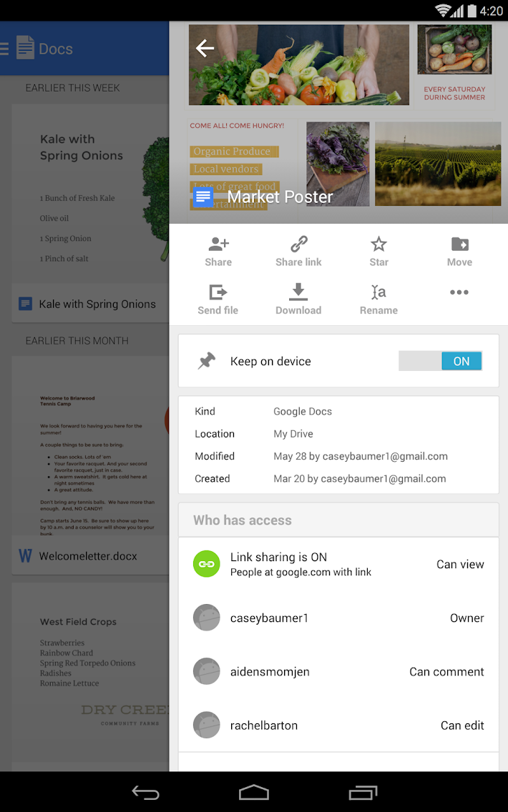
Task: Open the Android recent apps button
Action: (x=363, y=792)
